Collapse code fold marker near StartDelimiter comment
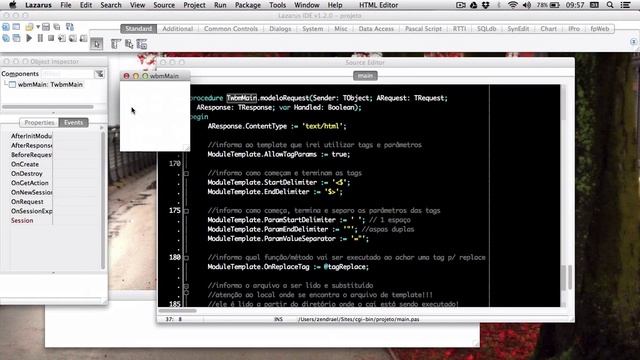Image resolution: width=640 pixels, height=360 pixels. 186,173
